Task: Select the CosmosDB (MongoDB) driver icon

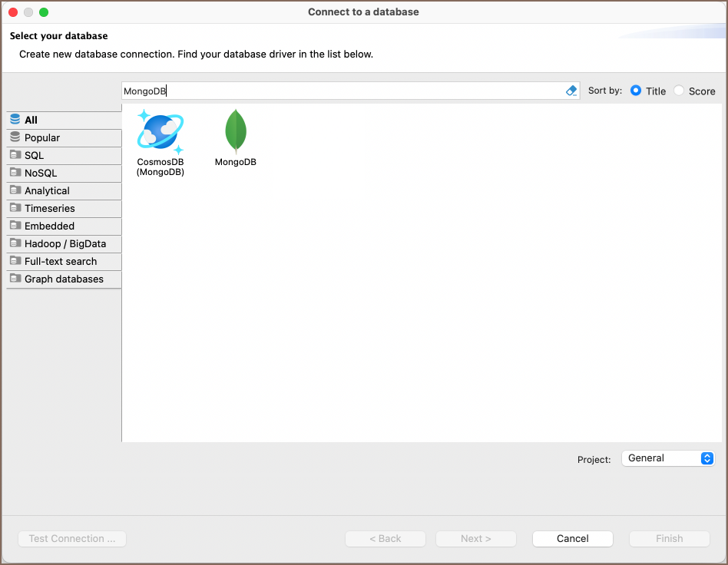Action: coord(160,131)
